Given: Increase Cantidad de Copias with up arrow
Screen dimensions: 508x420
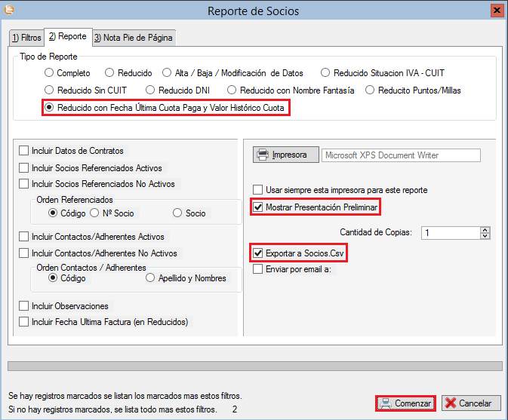Looking at the screenshot, I should [x=485, y=230].
